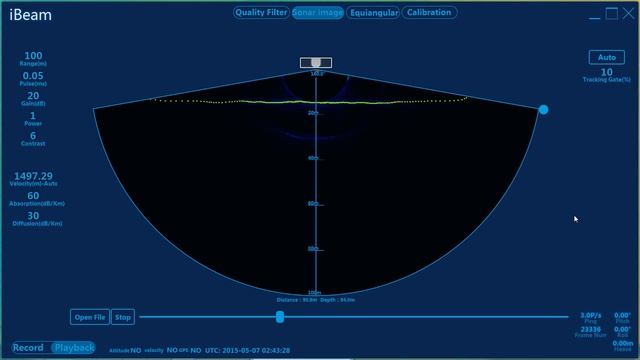Image resolution: width=640 pixels, height=360 pixels.
Task: Click the sonar transducer head icon
Action: (x=316, y=62)
